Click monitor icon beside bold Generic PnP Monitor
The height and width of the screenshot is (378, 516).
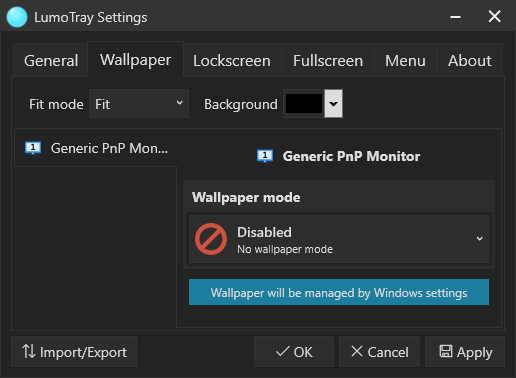click(x=265, y=156)
